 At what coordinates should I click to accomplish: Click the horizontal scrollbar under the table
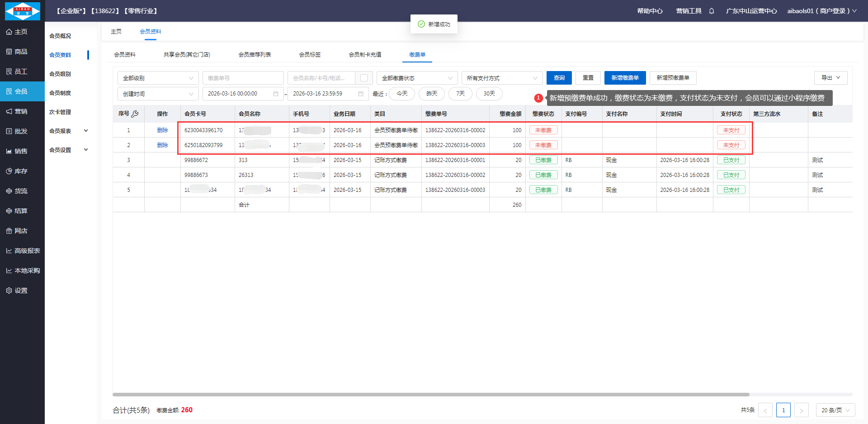(x=430, y=395)
